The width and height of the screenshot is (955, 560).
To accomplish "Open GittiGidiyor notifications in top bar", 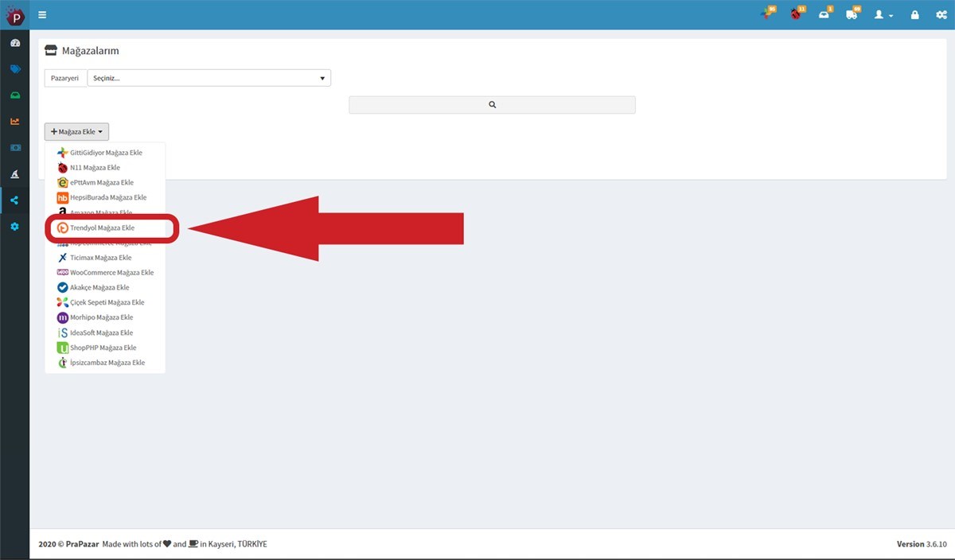I will (768, 14).
